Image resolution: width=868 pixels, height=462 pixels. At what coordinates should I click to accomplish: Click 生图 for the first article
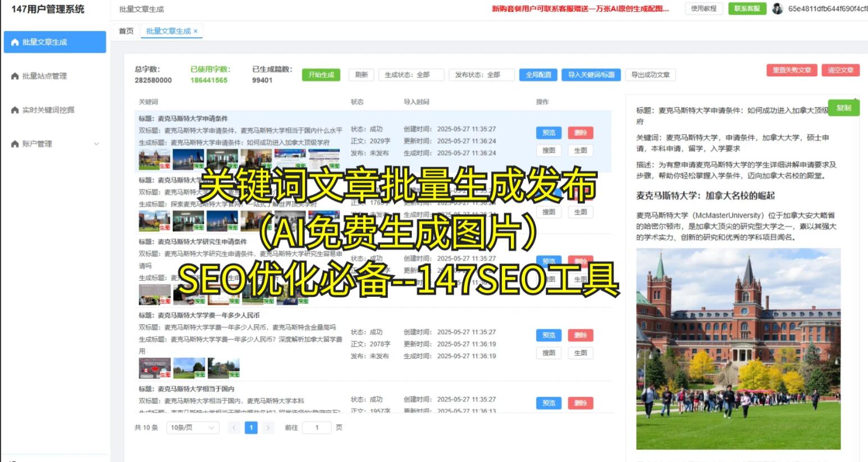pos(581,150)
